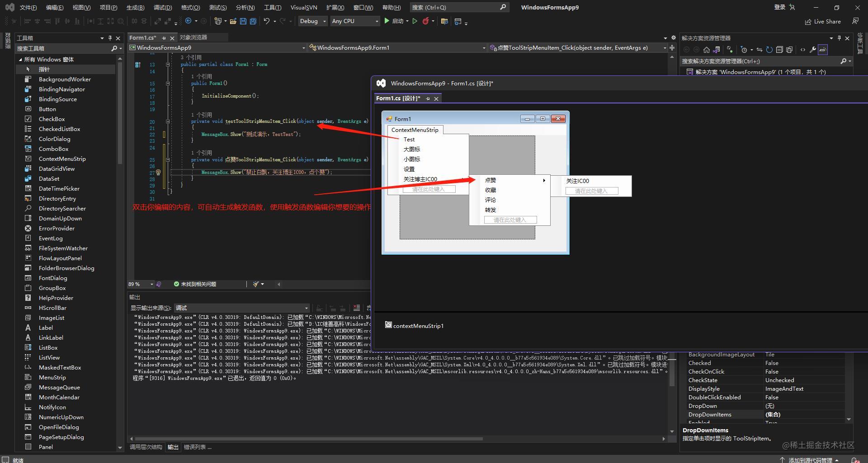Click the Undo toolbar icon
Screen dimensions: 868x463
267,21
